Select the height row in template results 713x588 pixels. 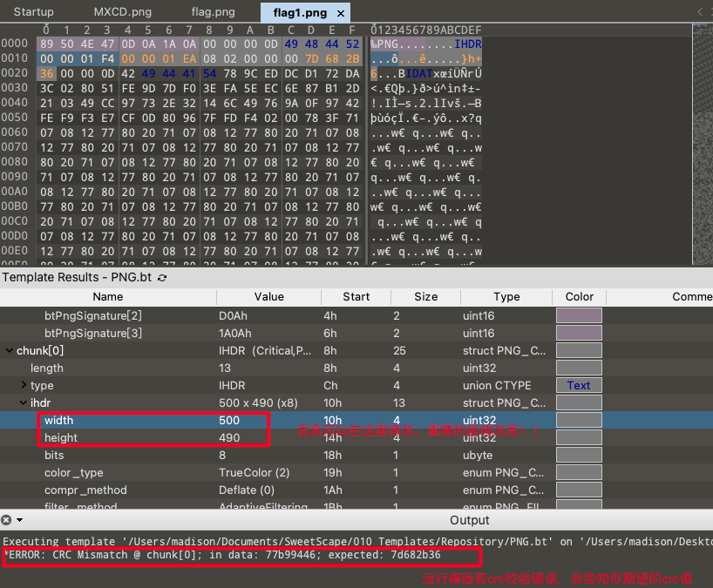point(61,437)
